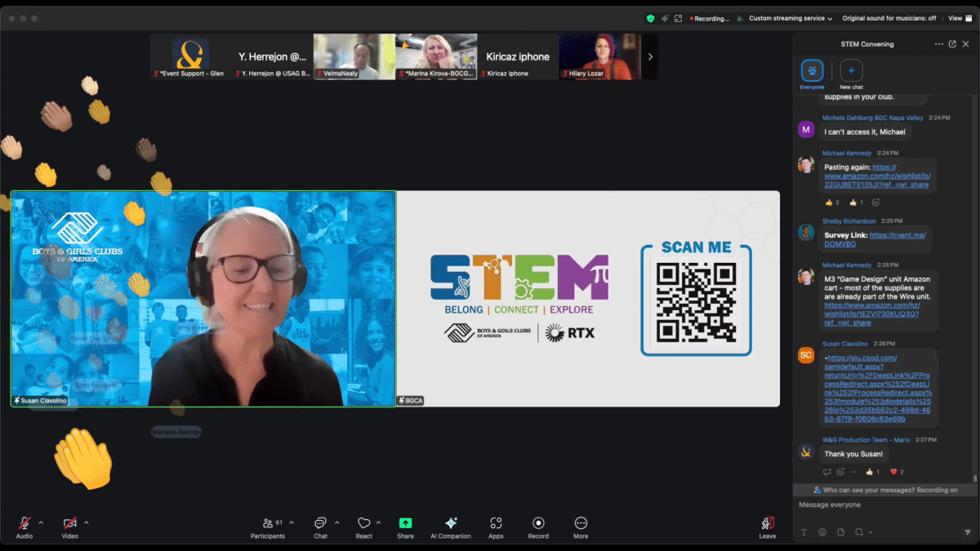Screen dimensions: 980x551
Task: Close the STEM Convening chat panel
Action: 966,44
